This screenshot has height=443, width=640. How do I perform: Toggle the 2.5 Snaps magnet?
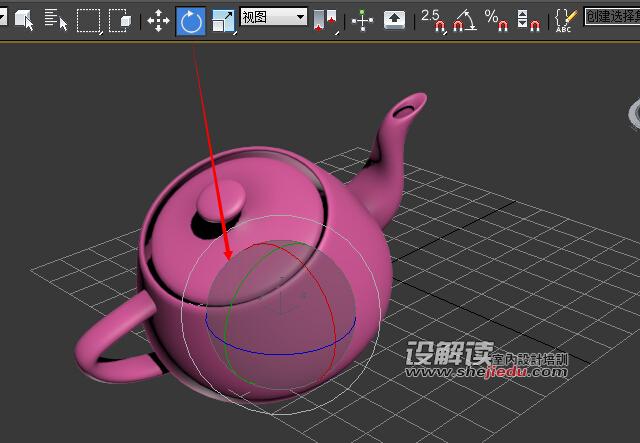pyautogui.click(x=432, y=19)
